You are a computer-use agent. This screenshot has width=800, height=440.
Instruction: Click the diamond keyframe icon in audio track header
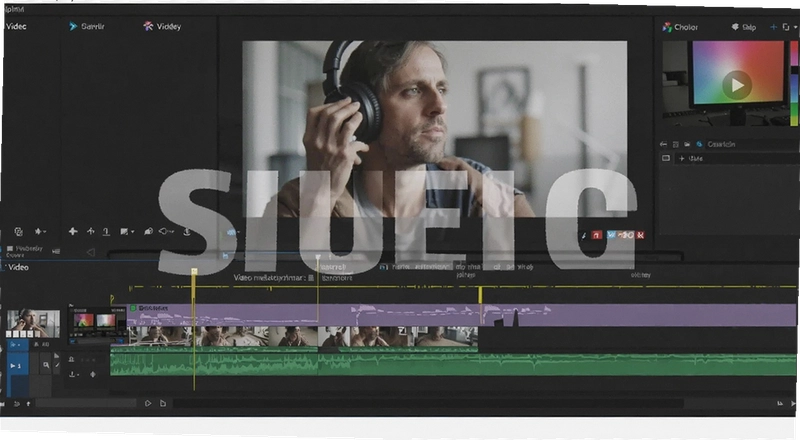coord(93,374)
